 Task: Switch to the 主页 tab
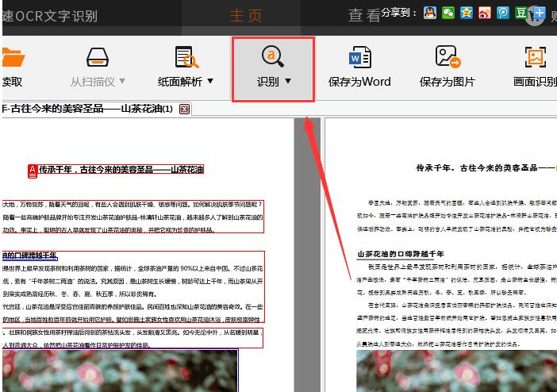click(x=246, y=16)
